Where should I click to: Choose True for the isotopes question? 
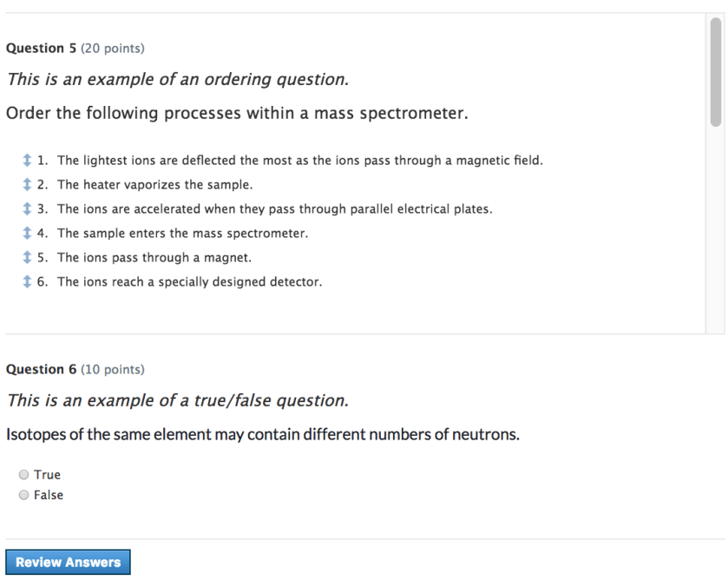click(x=24, y=474)
